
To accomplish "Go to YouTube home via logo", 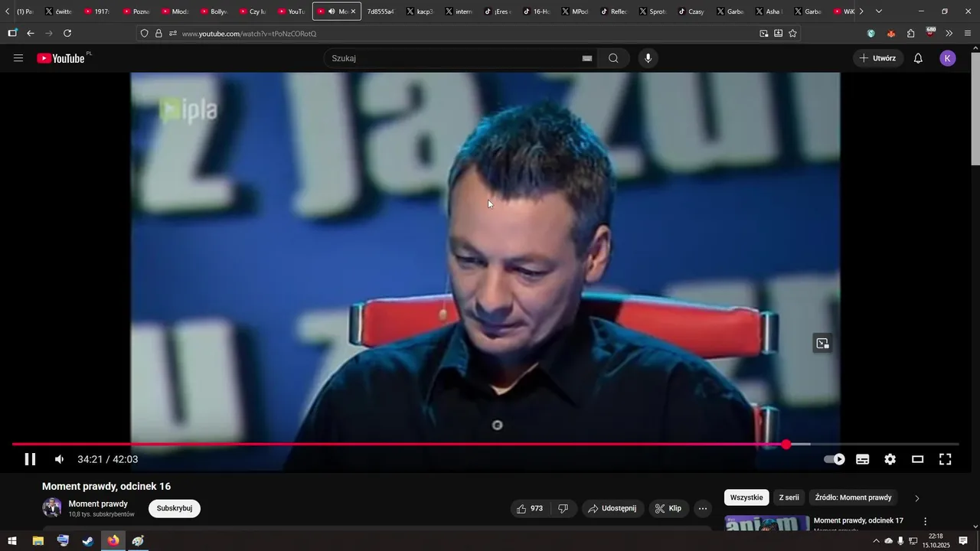I will pyautogui.click(x=60, y=58).
